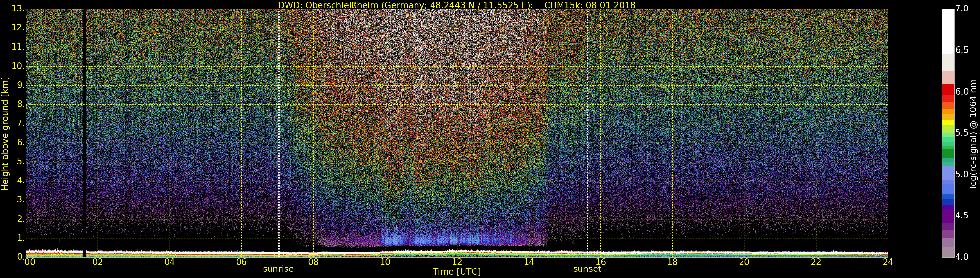Click the white top segment of the colorbar
This screenshot has height=278, width=980.
948,30
